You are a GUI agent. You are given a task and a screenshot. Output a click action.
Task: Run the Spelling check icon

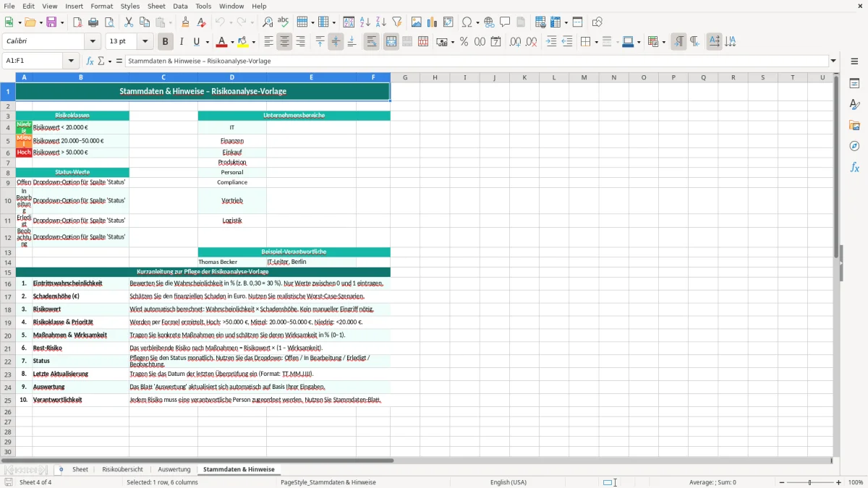tap(284, 22)
